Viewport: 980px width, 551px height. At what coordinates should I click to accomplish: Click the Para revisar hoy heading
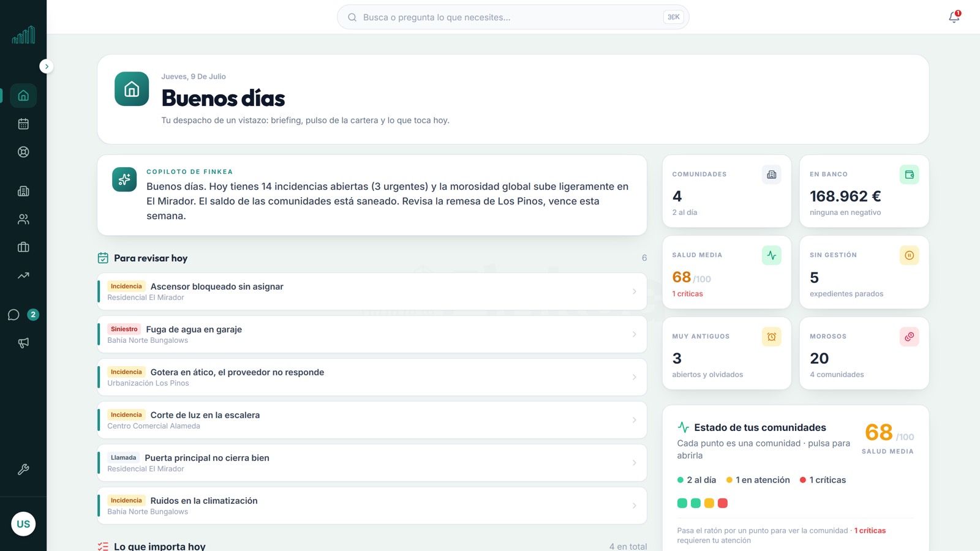click(x=151, y=258)
